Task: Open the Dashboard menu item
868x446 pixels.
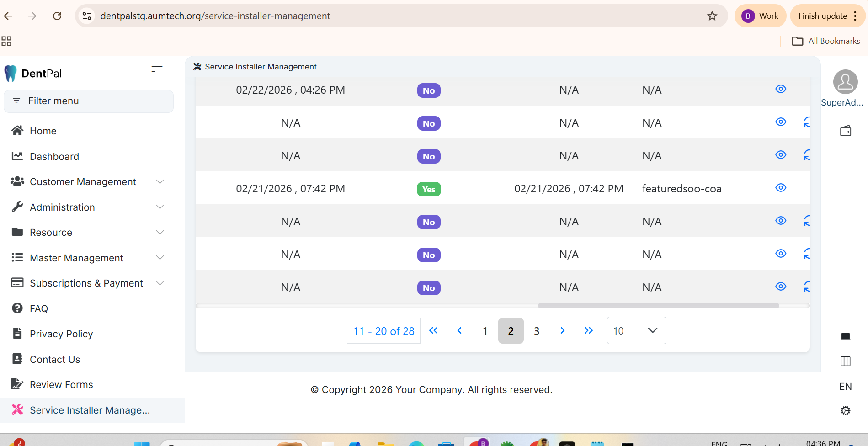Action: coord(54,157)
